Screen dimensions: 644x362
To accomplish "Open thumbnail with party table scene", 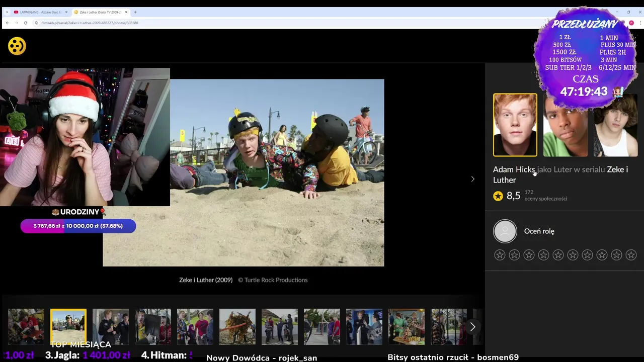I will [407, 327].
